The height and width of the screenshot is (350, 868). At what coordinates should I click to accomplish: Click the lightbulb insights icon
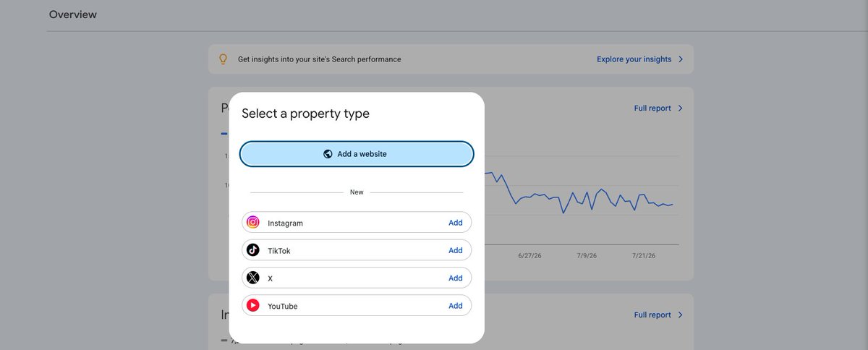pyautogui.click(x=224, y=59)
